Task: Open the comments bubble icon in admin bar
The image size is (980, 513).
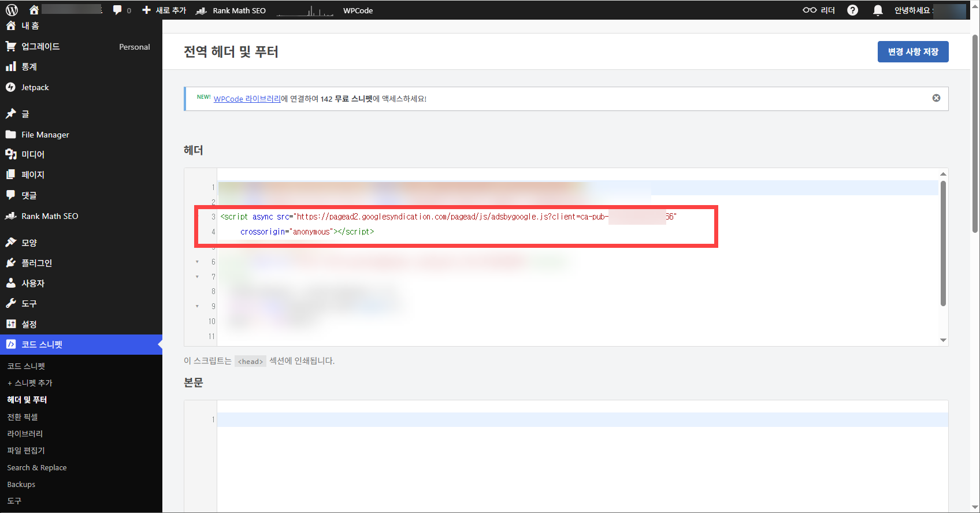Action: tap(117, 10)
